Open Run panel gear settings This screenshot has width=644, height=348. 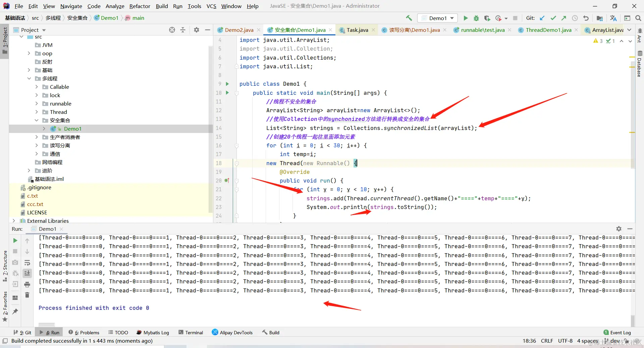[619, 229]
